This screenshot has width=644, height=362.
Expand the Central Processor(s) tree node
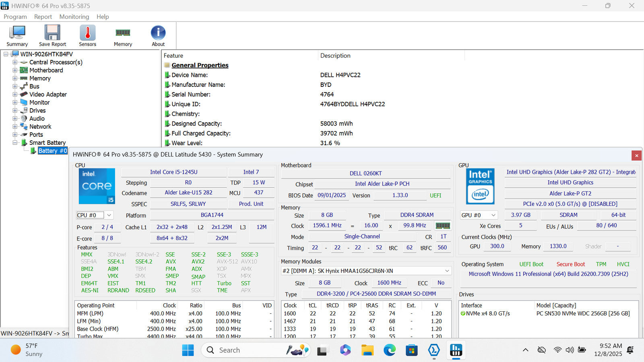point(15,62)
